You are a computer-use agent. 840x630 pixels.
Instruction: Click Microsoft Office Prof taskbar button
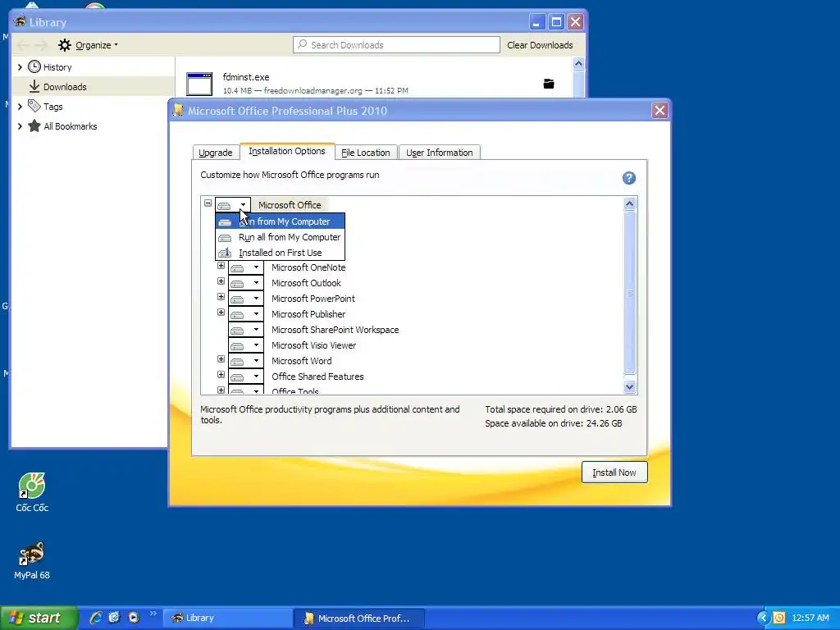(x=359, y=618)
